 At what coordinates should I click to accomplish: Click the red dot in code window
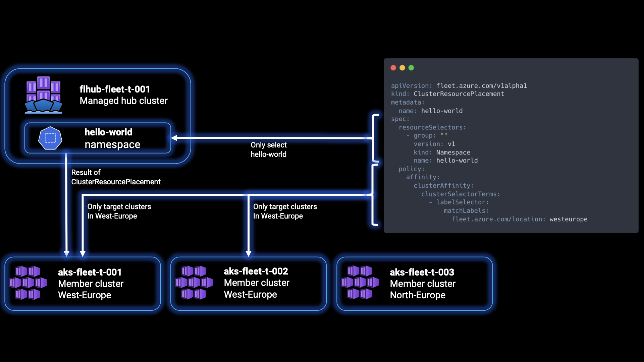point(393,68)
